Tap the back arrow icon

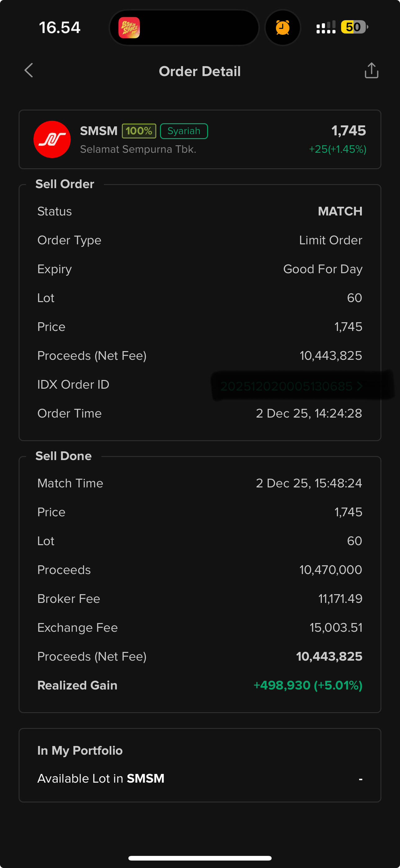[x=29, y=70]
